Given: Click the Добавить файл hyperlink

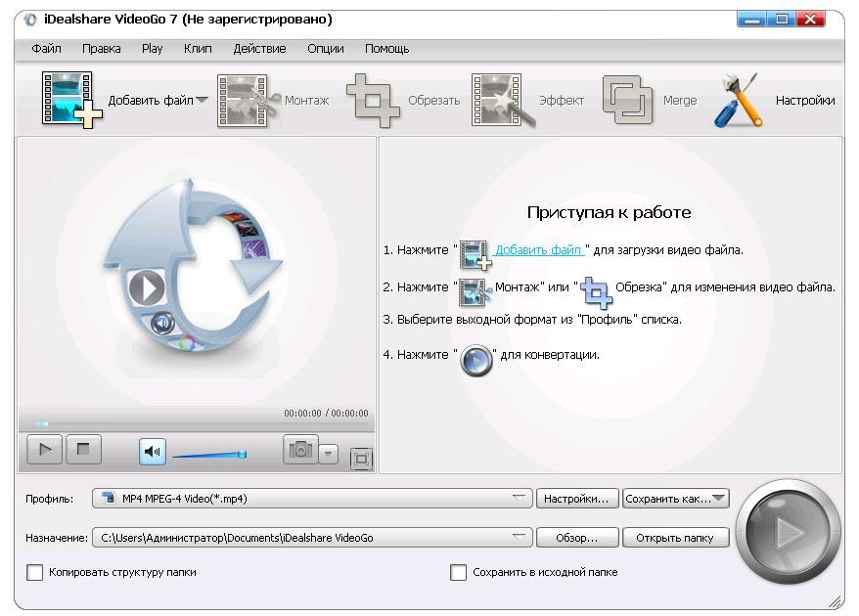Looking at the screenshot, I should tap(539, 249).
